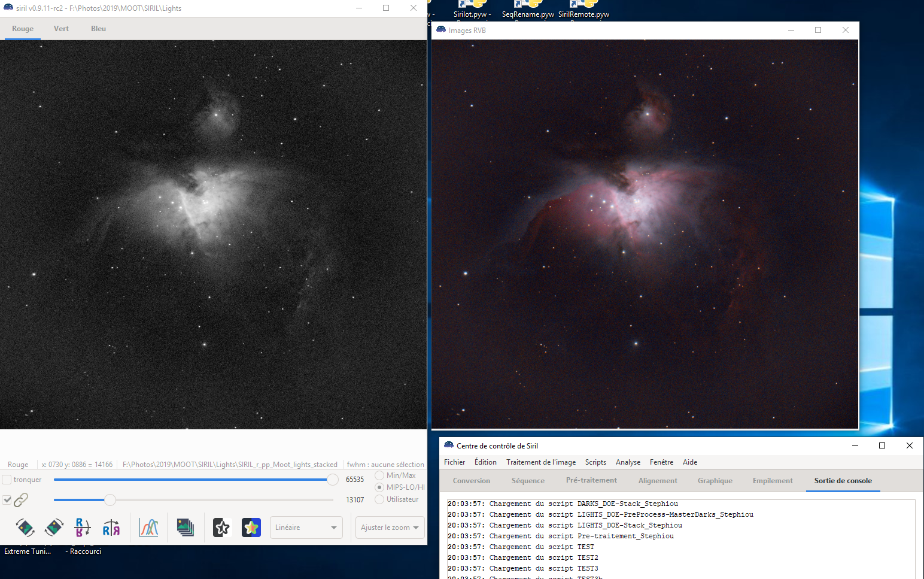Select the Utilisateur radio button
This screenshot has height=579, width=924.
(x=379, y=499)
